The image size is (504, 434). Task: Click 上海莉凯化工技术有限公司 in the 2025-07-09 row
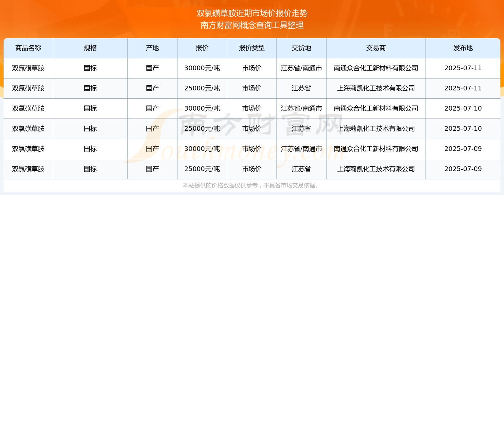376,169
